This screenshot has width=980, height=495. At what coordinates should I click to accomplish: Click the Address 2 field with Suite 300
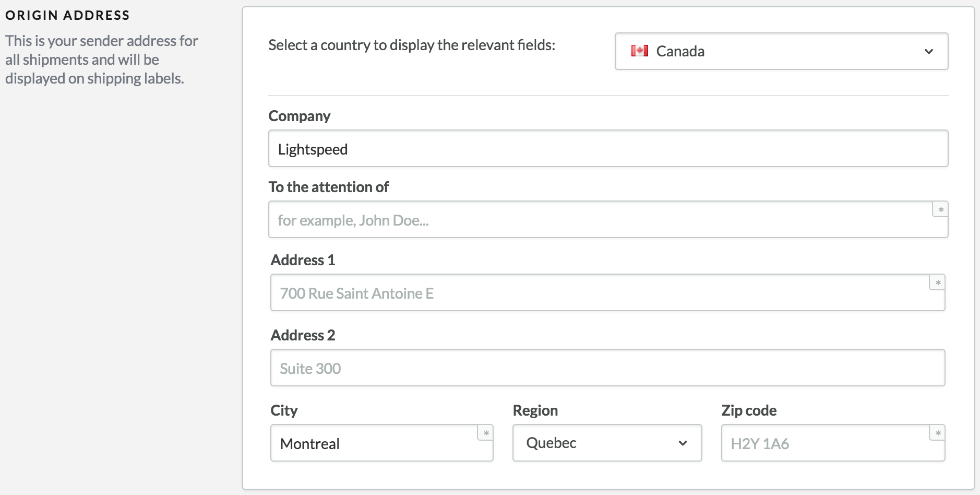coord(607,368)
